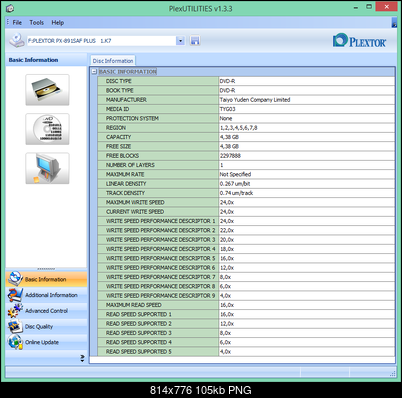Select the NUMBER OF LAYERS row label
This screenshot has height=398, width=402.
[x=130, y=165]
